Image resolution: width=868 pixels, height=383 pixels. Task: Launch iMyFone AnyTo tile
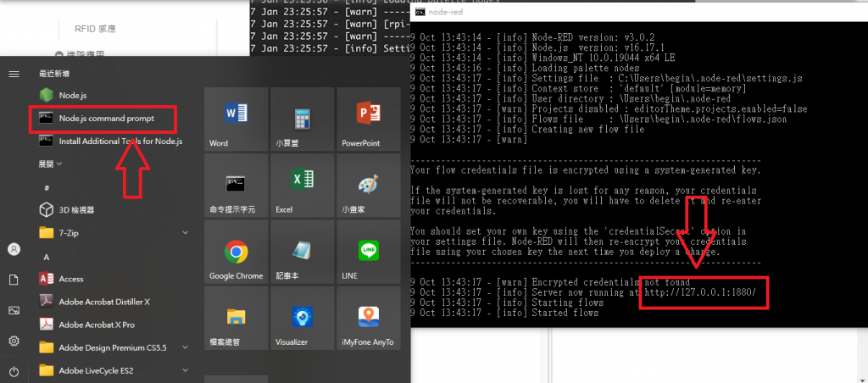(368, 319)
